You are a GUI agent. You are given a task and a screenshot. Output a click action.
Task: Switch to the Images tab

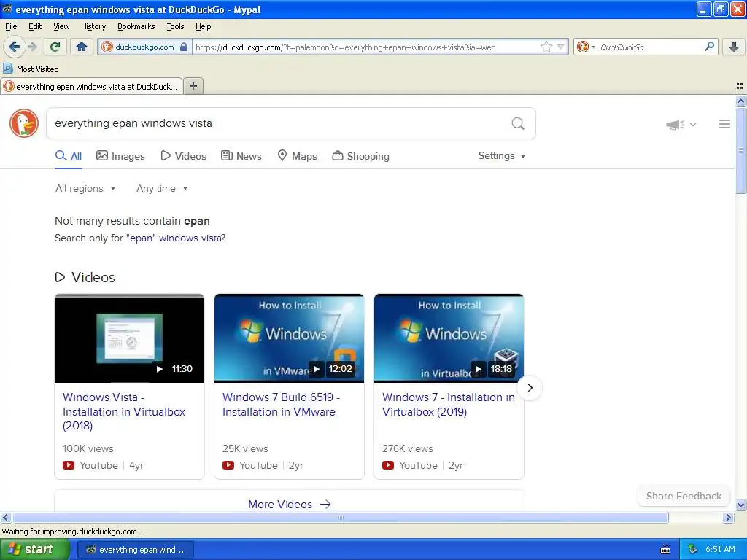(x=120, y=156)
